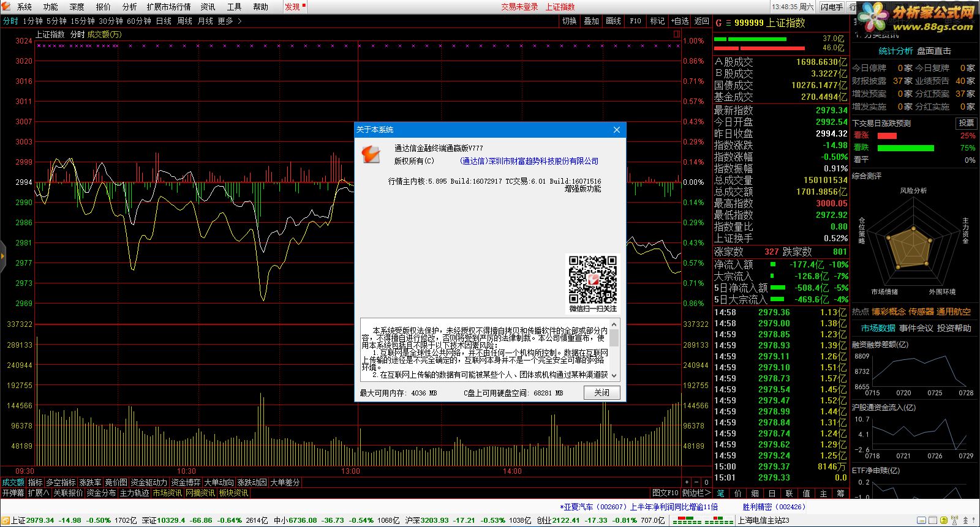
Task: Click the antenna signal icon in status bar
Action: (954, 520)
